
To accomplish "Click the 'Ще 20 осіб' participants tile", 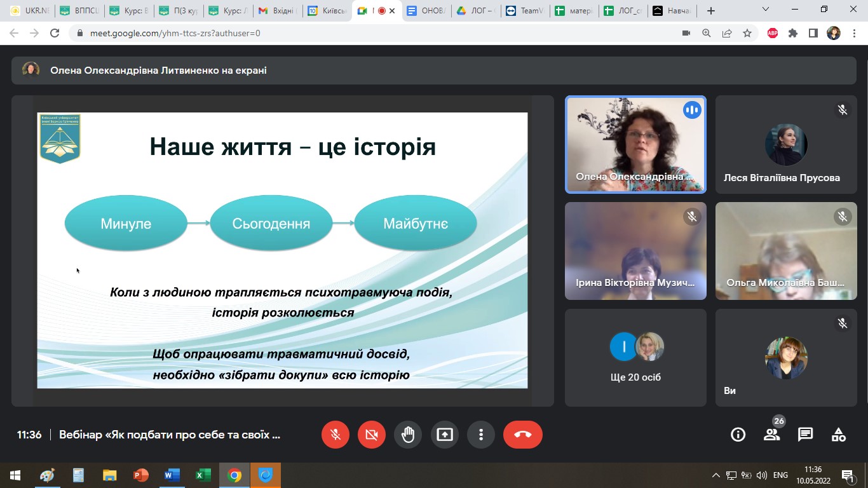I will point(635,357).
